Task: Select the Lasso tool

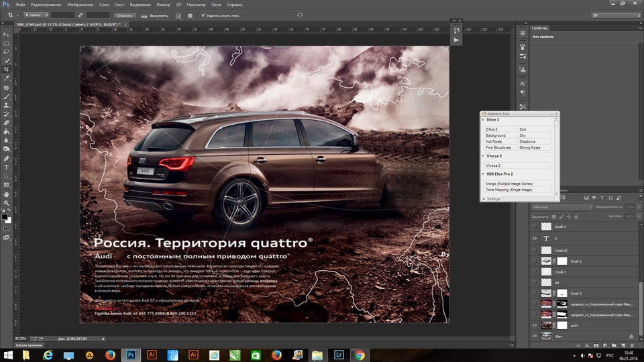Action: click(x=7, y=52)
